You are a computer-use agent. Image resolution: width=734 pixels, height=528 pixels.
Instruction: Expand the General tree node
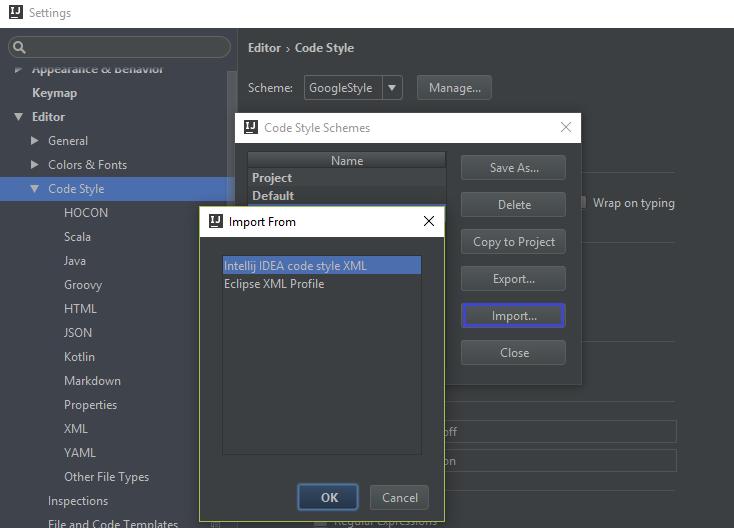36,141
